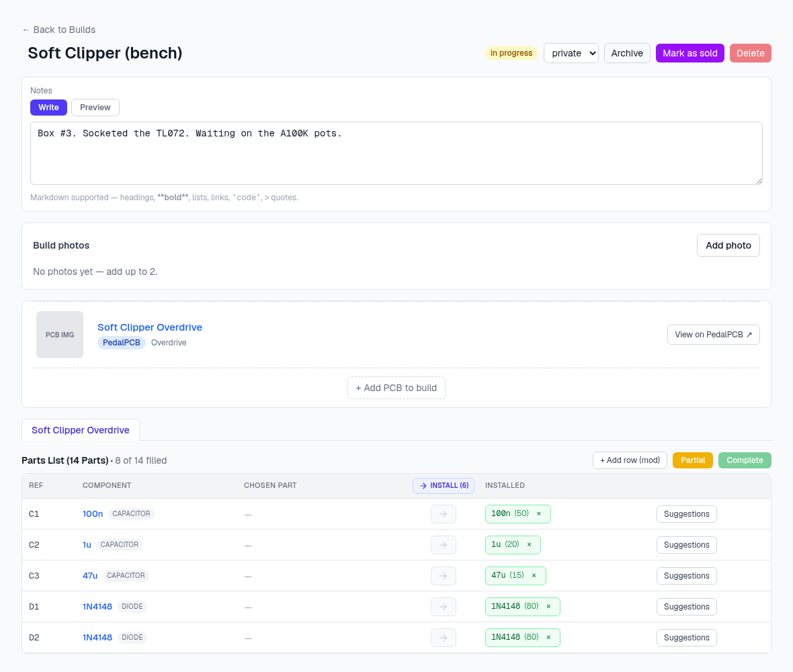Remove installed 1N4148 part from D2
The height and width of the screenshot is (672, 793).
point(548,637)
